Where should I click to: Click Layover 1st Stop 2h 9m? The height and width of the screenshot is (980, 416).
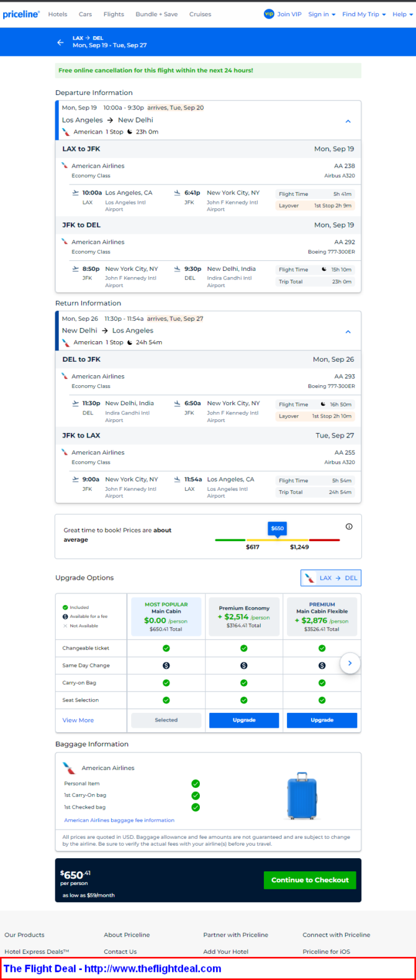pos(315,206)
